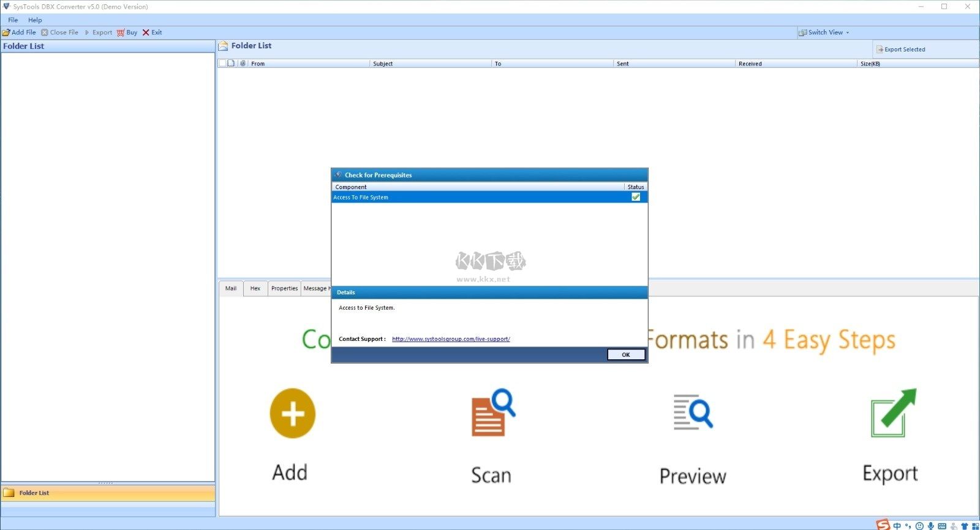This screenshot has height=530, width=980.
Task: Click the Close File toolbar icon
Action: 45,32
